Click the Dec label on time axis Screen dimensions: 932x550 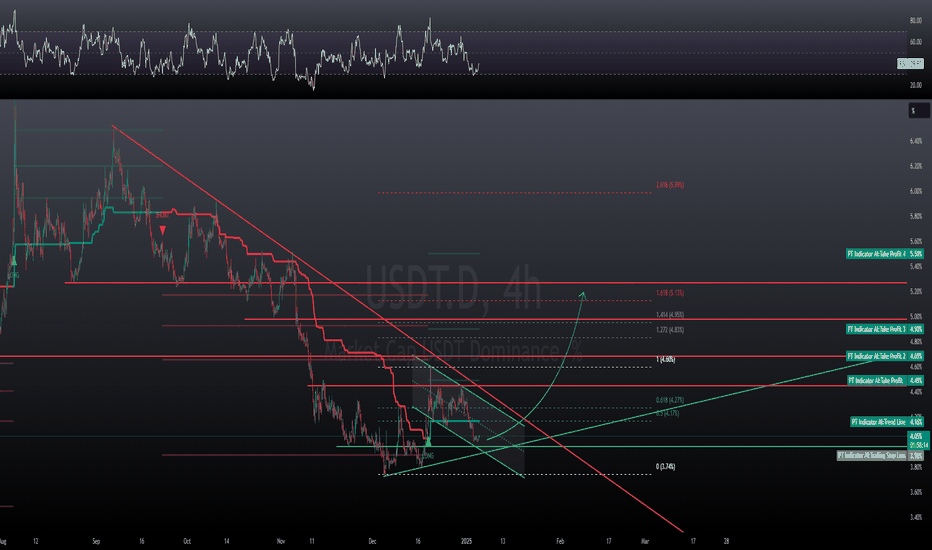372,541
